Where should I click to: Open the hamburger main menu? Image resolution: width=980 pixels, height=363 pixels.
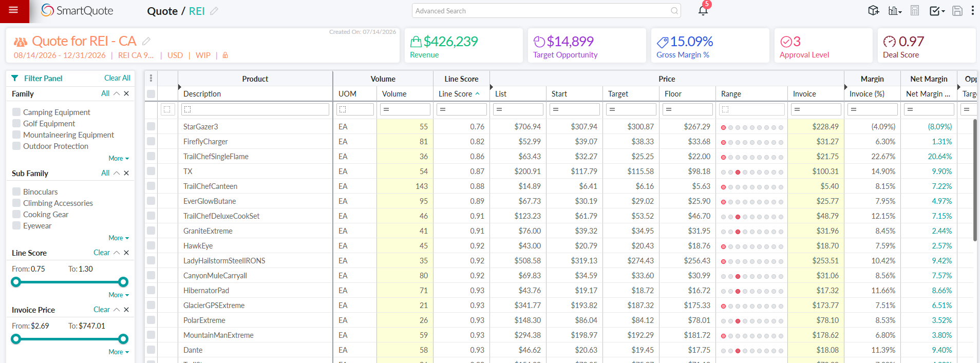(x=13, y=10)
